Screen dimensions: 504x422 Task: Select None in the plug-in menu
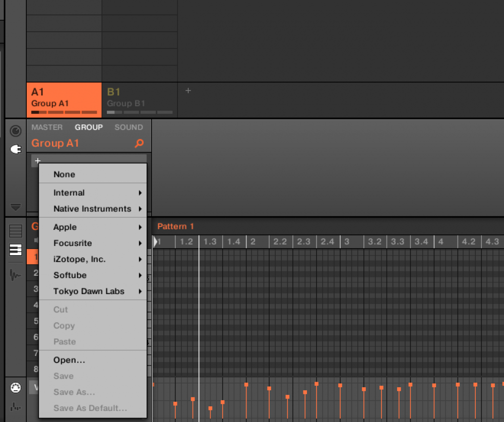point(64,174)
